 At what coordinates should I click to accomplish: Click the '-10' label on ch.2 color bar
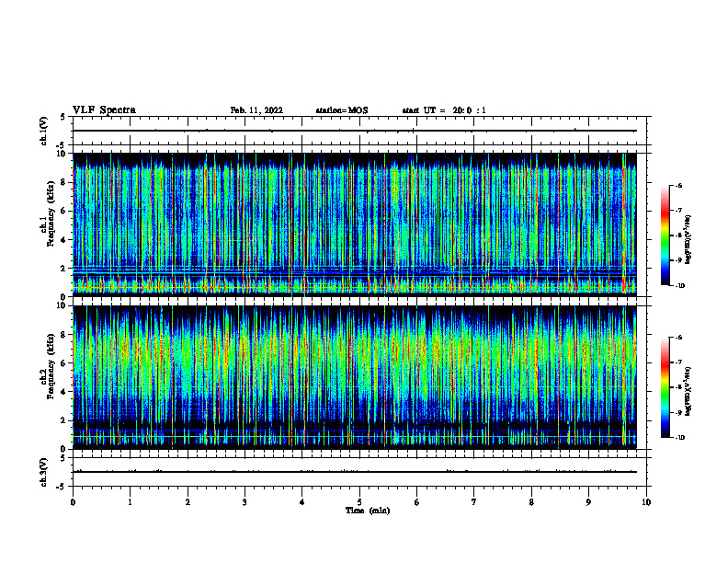click(x=679, y=437)
